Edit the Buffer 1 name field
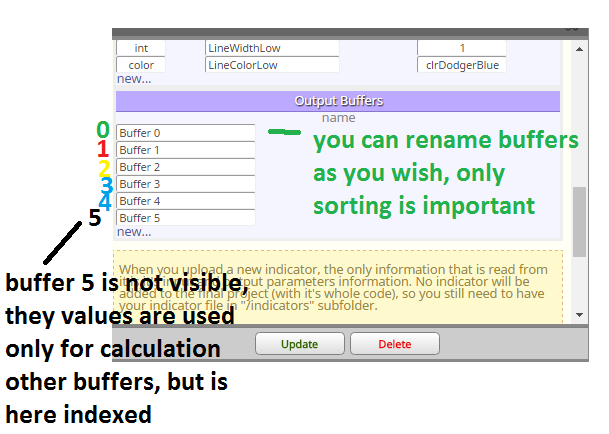The width and height of the screenshot is (609, 434). (x=186, y=150)
